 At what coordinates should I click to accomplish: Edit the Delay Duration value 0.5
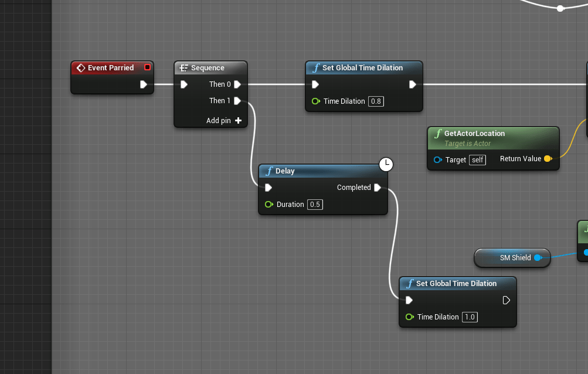pyautogui.click(x=315, y=205)
